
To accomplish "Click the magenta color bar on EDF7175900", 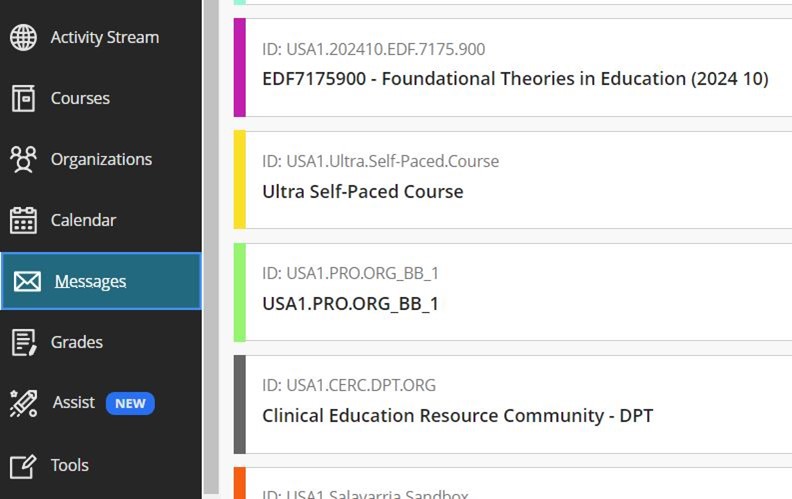I will (x=240, y=68).
